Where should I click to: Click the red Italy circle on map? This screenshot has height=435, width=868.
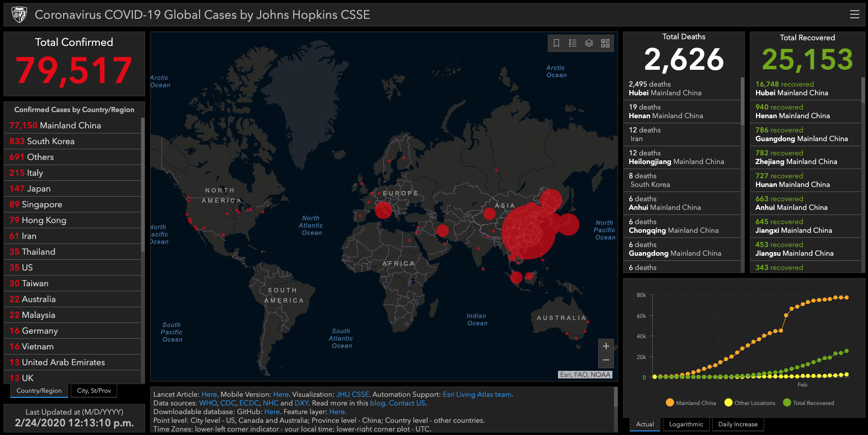click(383, 210)
